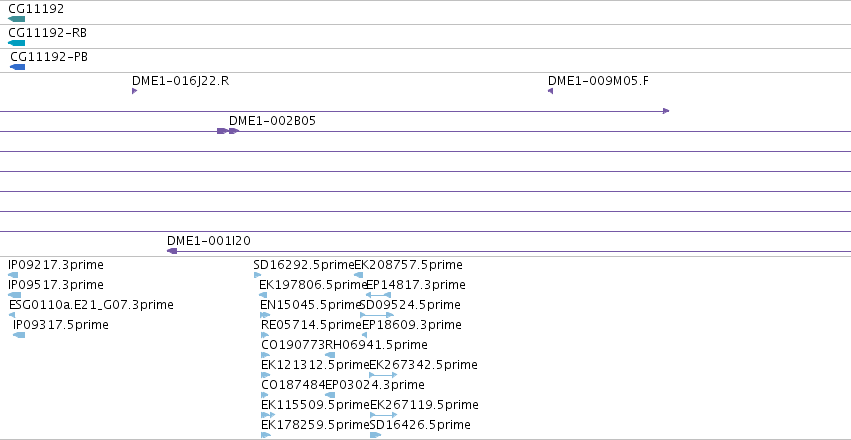Select the IP09217.3prime EST glyph
The height and width of the screenshot is (440, 851).
click(x=13, y=275)
